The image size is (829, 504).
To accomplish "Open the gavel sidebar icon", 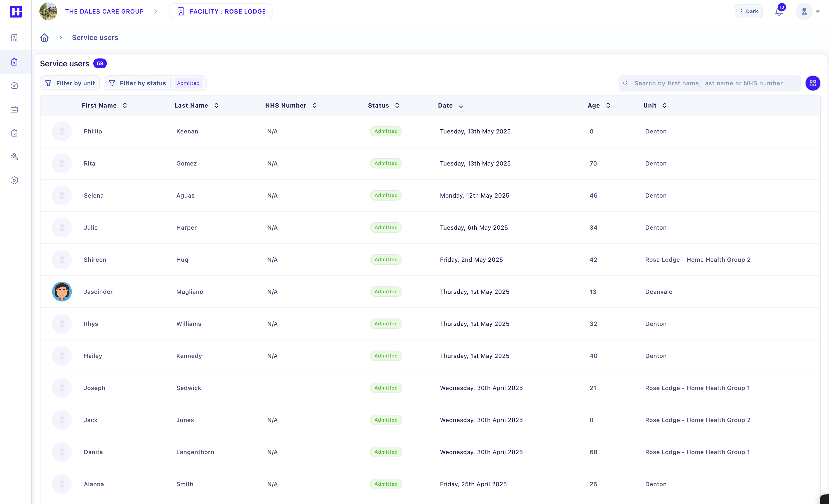I will [14, 157].
